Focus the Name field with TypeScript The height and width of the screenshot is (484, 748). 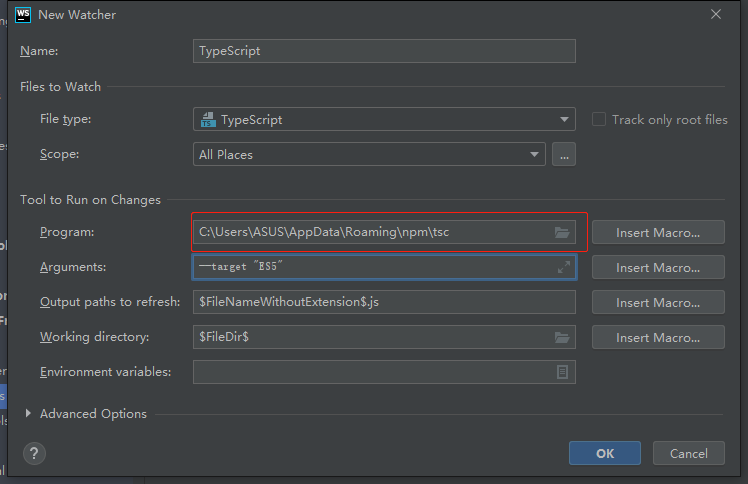point(384,51)
